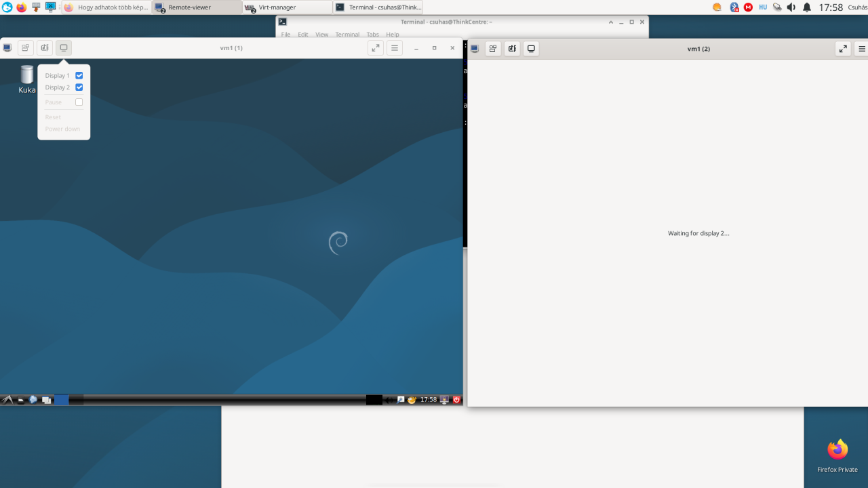Click red power button in guest panel
This screenshot has height=488, width=868.
[456, 400]
